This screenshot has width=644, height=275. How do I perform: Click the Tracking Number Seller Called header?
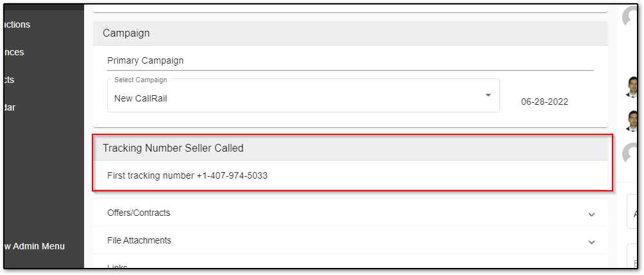coord(173,148)
